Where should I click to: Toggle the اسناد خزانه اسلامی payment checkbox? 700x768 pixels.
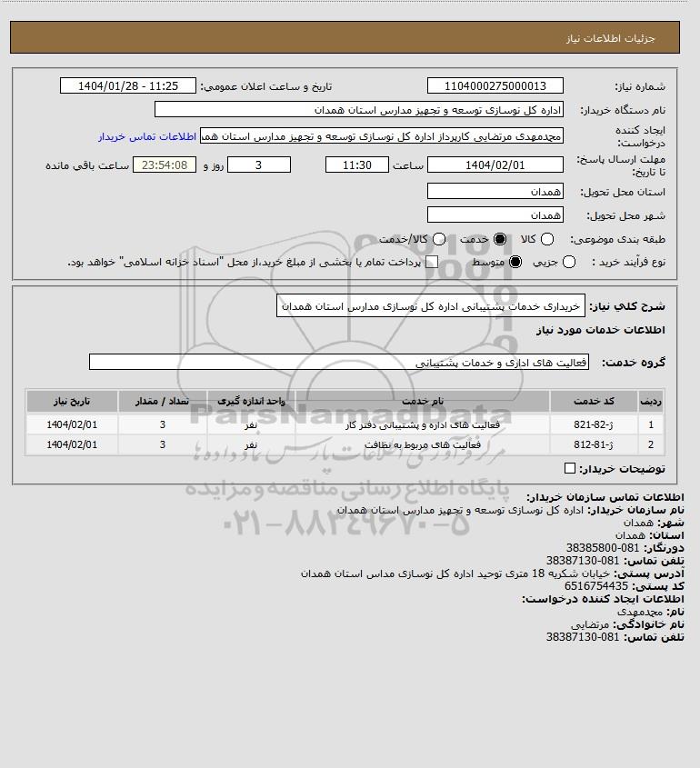coord(432,262)
